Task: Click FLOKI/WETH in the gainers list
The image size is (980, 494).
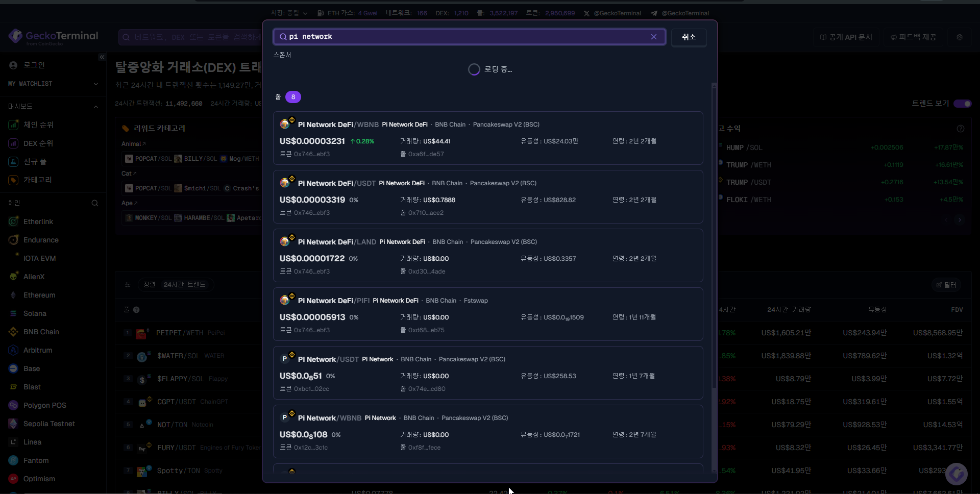Action: pyautogui.click(x=748, y=200)
